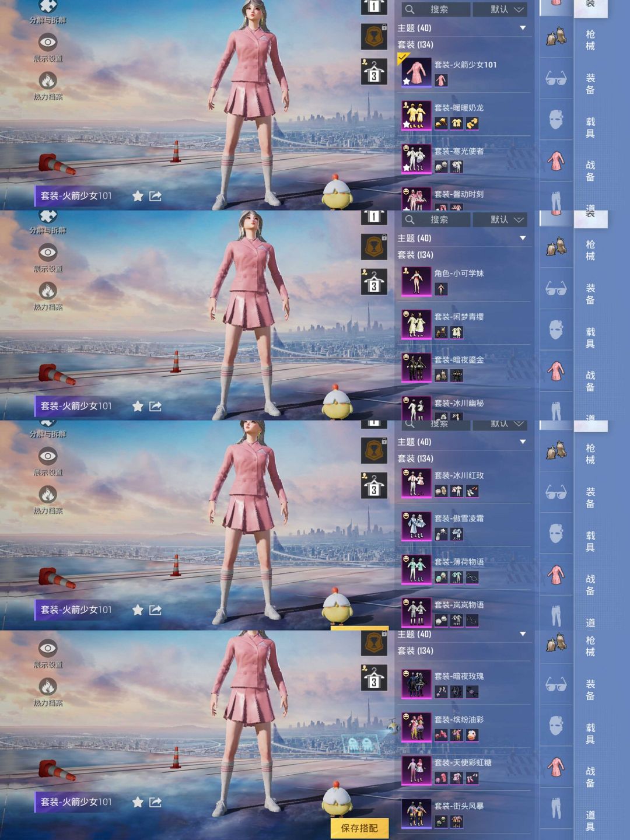630x840 pixels.
Task: Click share arrow beside 火箭少女101 in 闲梦青缨 screenshot
Action: pyautogui.click(x=155, y=406)
